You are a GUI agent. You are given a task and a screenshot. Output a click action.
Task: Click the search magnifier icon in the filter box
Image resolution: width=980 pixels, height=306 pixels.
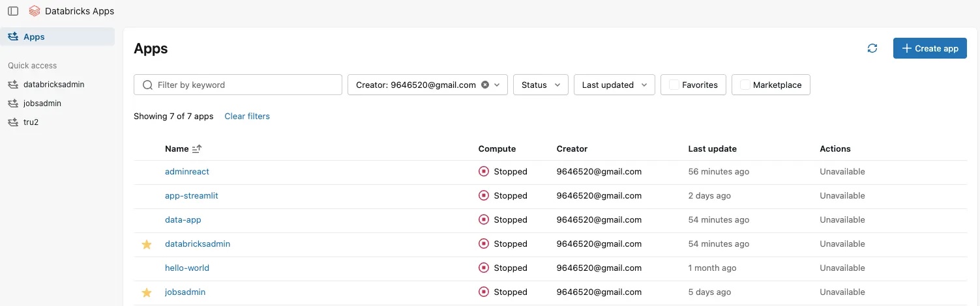(147, 85)
